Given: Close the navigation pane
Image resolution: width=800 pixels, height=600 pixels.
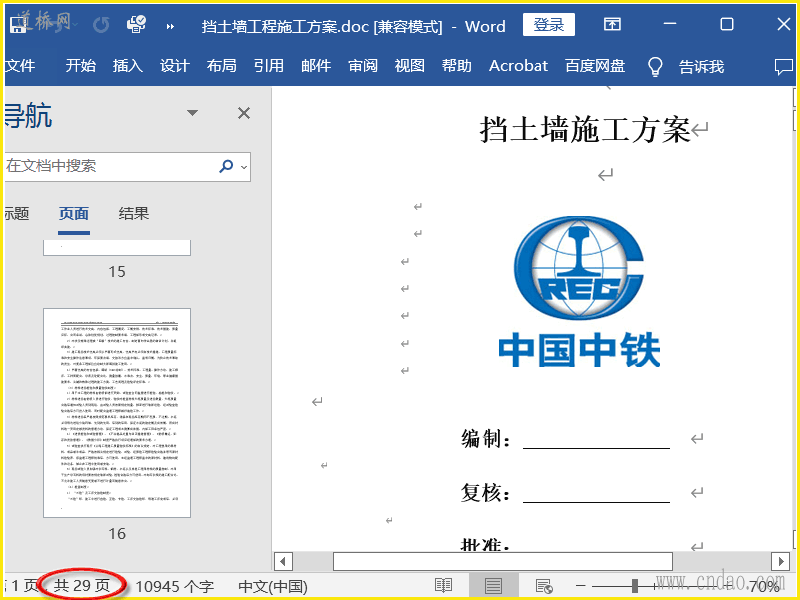Looking at the screenshot, I should pyautogui.click(x=244, y=113).
